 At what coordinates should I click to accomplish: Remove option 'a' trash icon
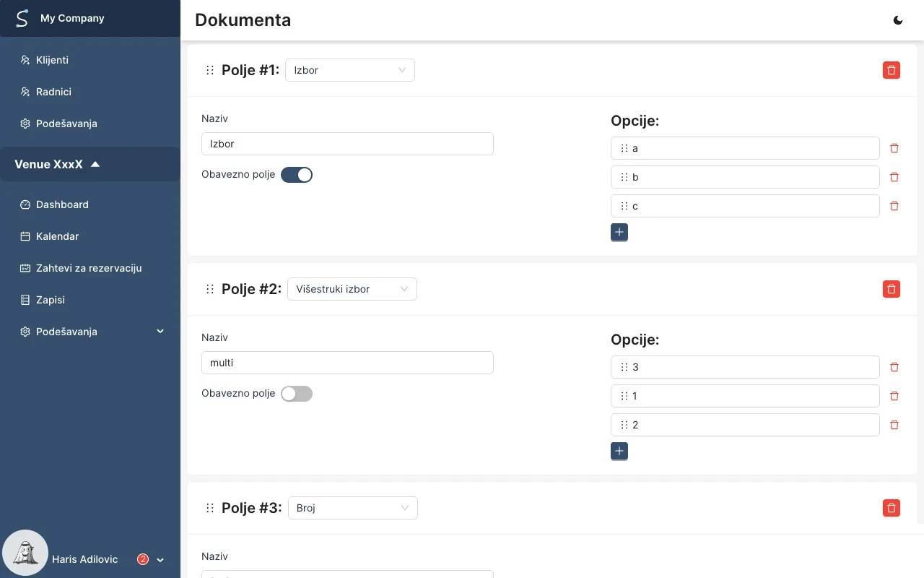coord(894,148)
